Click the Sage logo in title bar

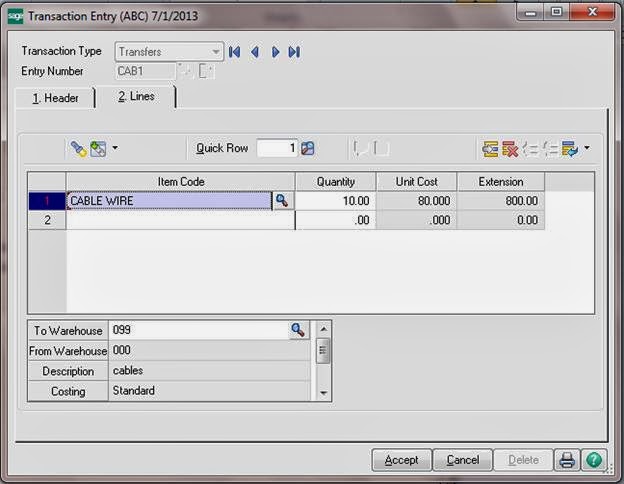pos(15,16)
